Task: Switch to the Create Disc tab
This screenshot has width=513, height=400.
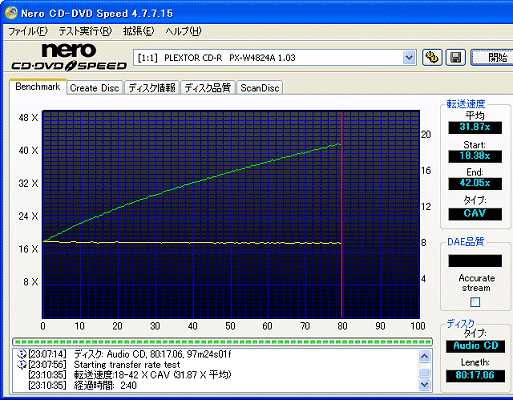Action: click(x=94, y=88)
